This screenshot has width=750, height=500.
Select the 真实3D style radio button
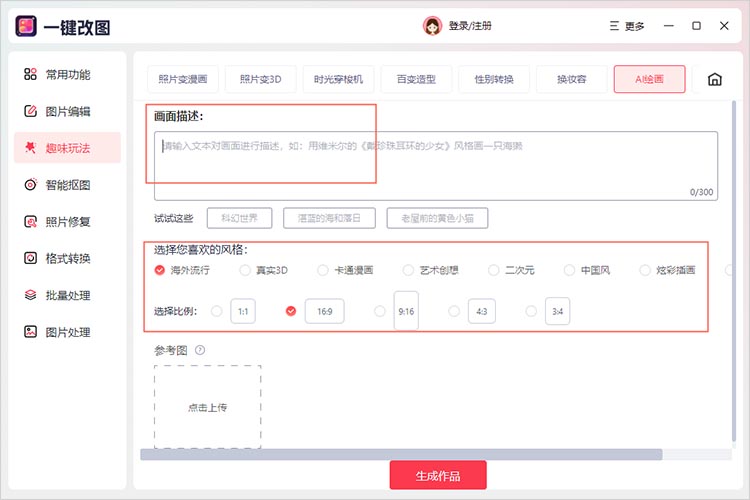pyautogui.click(x=246, y=270)
